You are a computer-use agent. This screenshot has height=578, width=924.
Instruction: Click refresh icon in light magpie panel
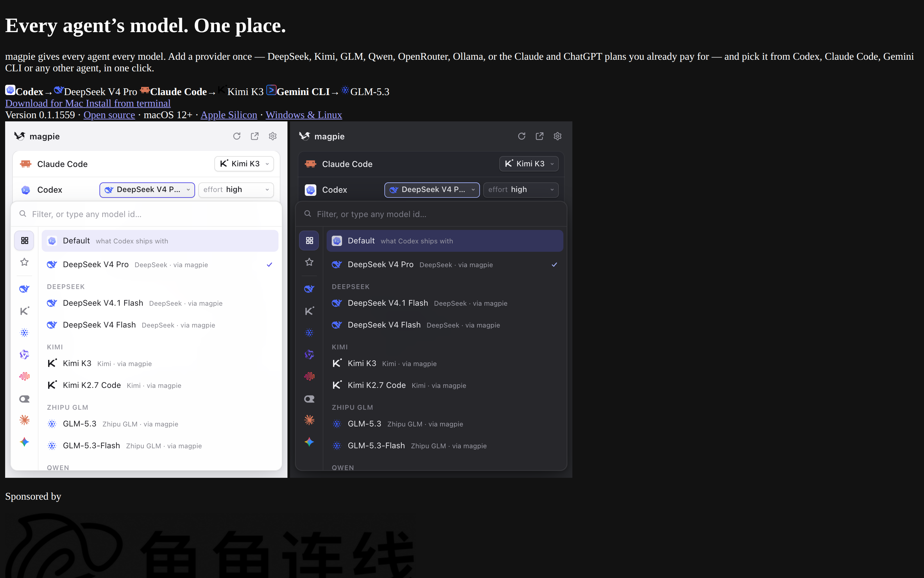[x=237, y=136]
